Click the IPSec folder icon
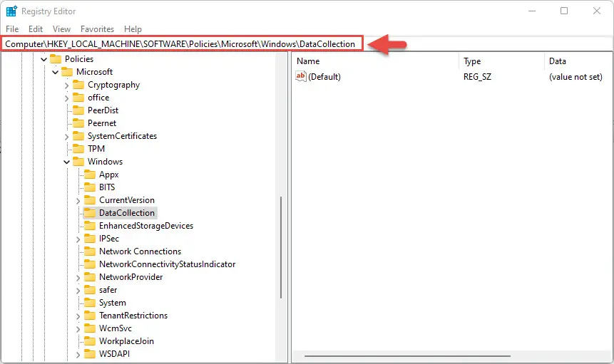Screen dimensions: 614x364 point(90,239)
